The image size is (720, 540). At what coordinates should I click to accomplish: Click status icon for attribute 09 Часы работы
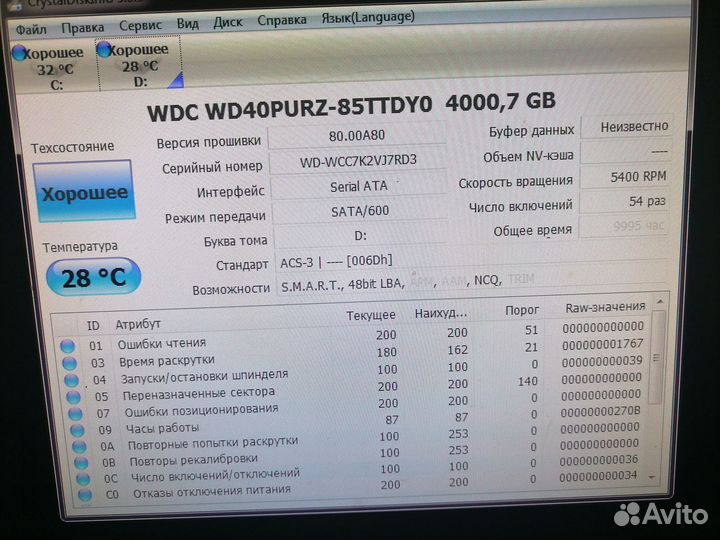pos(77,430)
